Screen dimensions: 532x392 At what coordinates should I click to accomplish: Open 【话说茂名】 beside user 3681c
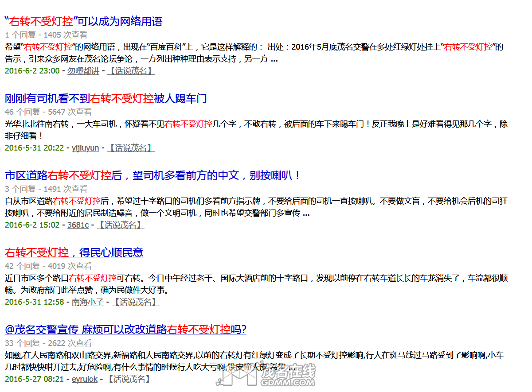[121, 225]
